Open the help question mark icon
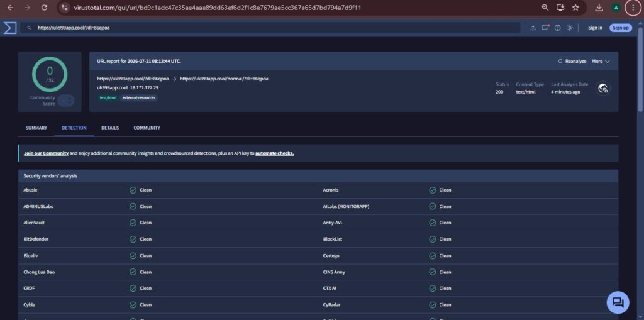The height and width of the screenshot is (320, 644). 557,28
